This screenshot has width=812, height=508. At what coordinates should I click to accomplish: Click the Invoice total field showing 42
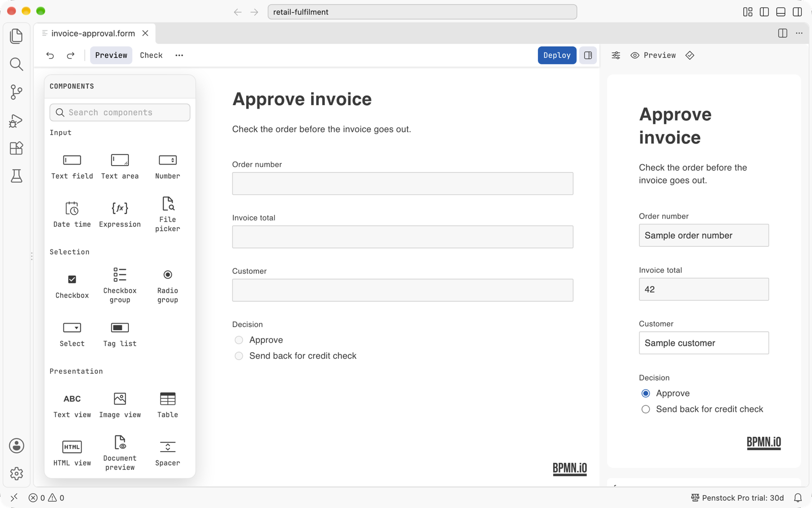coord(704,290)
